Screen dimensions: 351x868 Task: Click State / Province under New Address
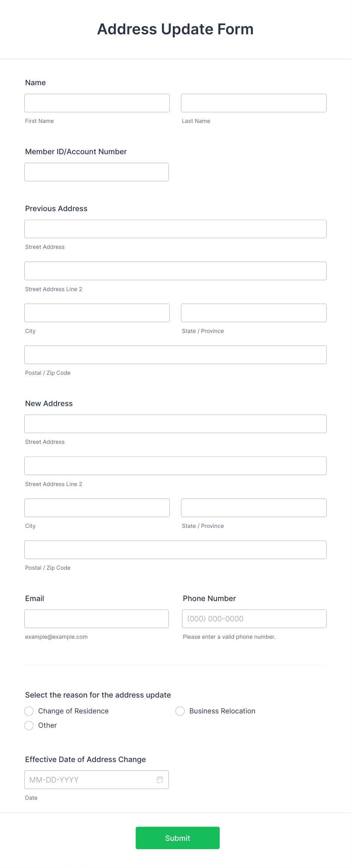[254, 508]
